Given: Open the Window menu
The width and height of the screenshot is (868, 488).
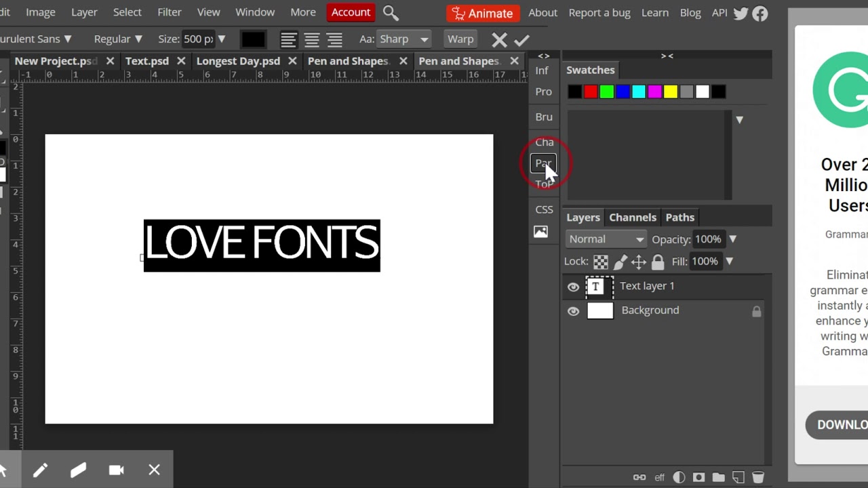Looking at the screenshot, I should pyautogui.click(x=255, y=12).
